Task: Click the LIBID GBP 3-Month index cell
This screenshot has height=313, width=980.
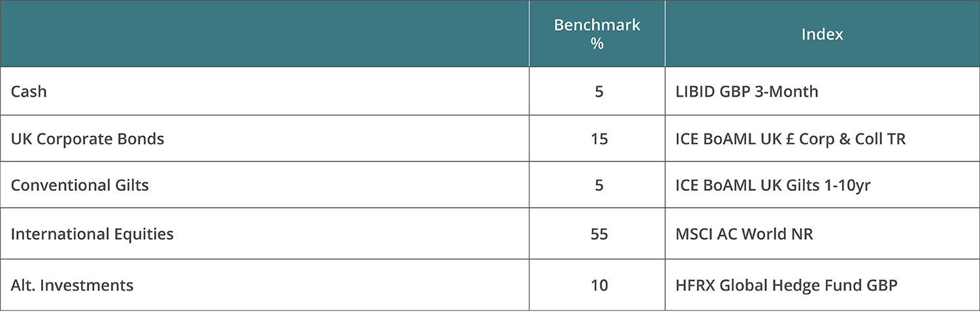Action: 747,91
